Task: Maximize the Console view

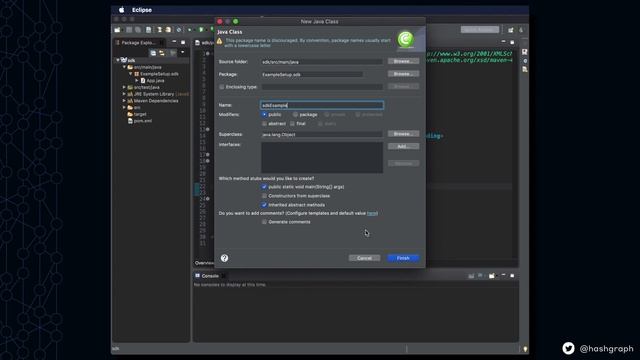Action: coord(512,276)
